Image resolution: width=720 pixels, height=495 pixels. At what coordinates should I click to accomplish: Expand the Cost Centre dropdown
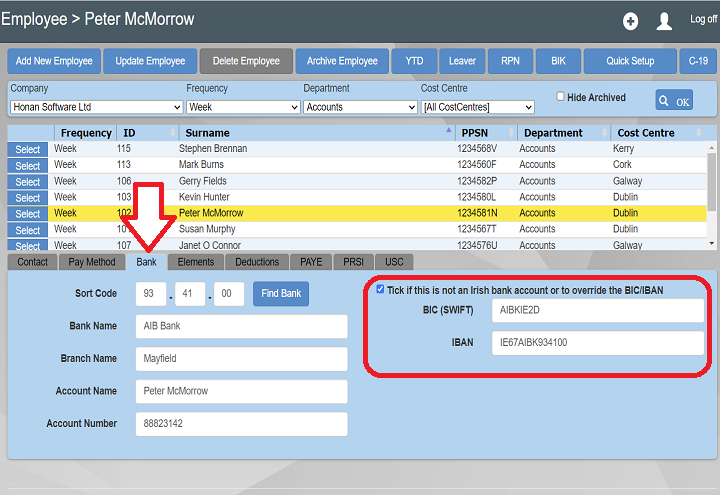coord(477,107)
